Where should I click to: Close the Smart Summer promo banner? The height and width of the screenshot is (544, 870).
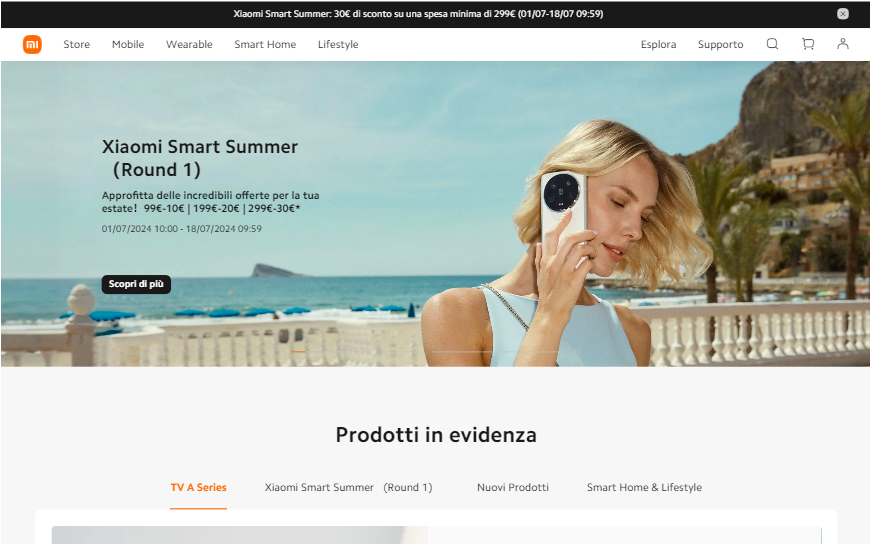point(843,14)
